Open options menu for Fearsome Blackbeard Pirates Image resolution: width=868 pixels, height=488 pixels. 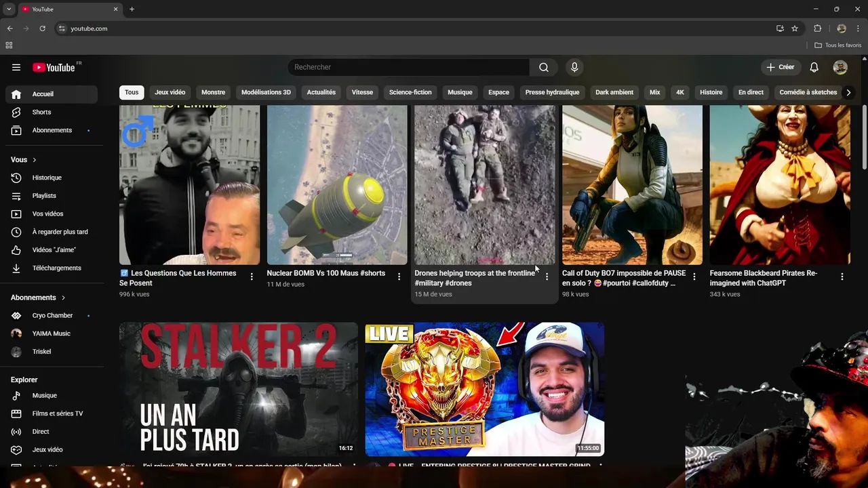[842, 277]
